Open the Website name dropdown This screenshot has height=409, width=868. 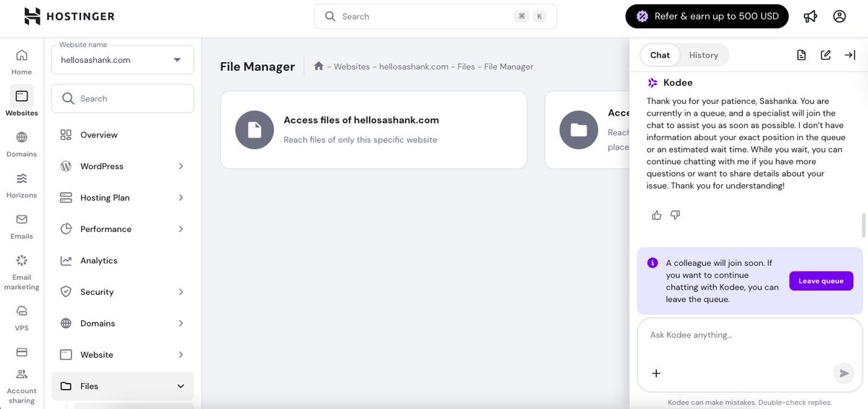(122, 59)
